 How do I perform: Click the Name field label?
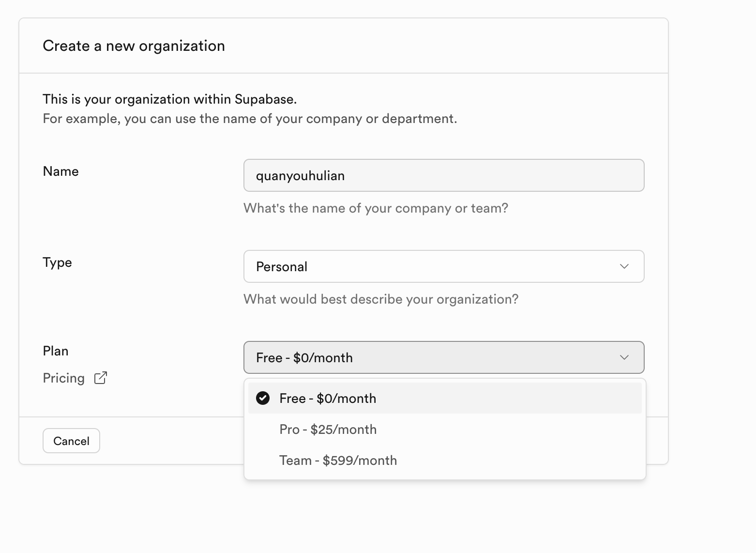pos(60,171)
